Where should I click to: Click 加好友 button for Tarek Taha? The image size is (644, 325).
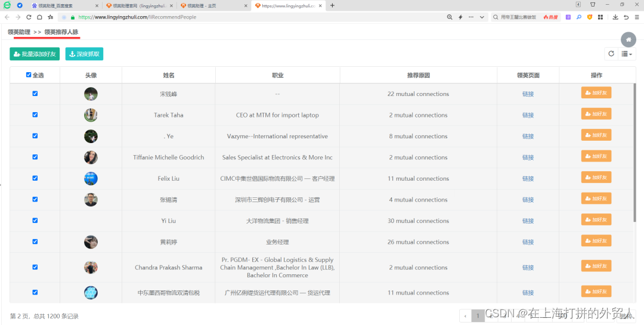(596, 114)
